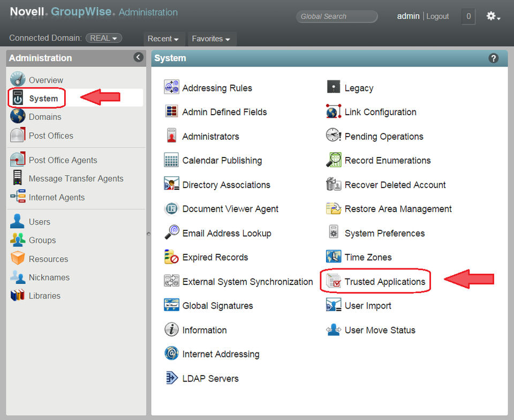Go to Overview in the sidebar

(46, 80)
